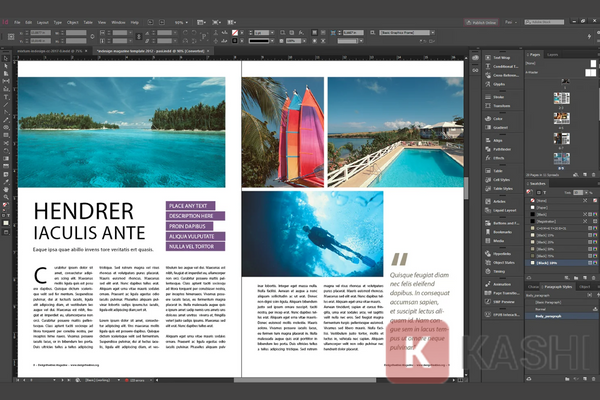Open the Animation panel
This screenshot has height=400, width=600.
pyautogui.click(x=502, y=284)
